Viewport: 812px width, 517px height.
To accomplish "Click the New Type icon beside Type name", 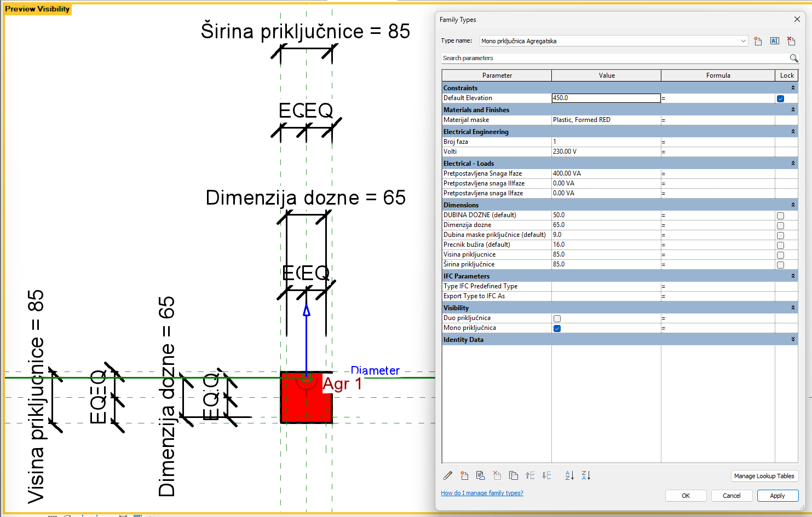I will click(x=758, y=41).
